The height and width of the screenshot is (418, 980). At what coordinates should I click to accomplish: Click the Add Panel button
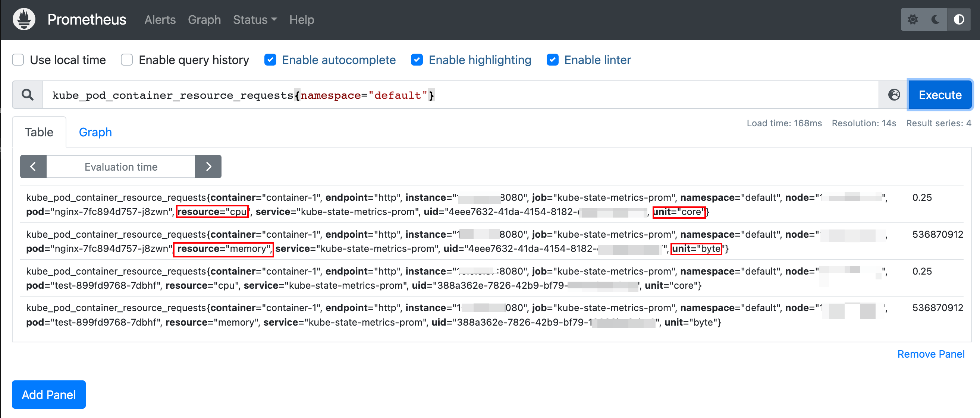pyautogui.click(x=49, y=395)
